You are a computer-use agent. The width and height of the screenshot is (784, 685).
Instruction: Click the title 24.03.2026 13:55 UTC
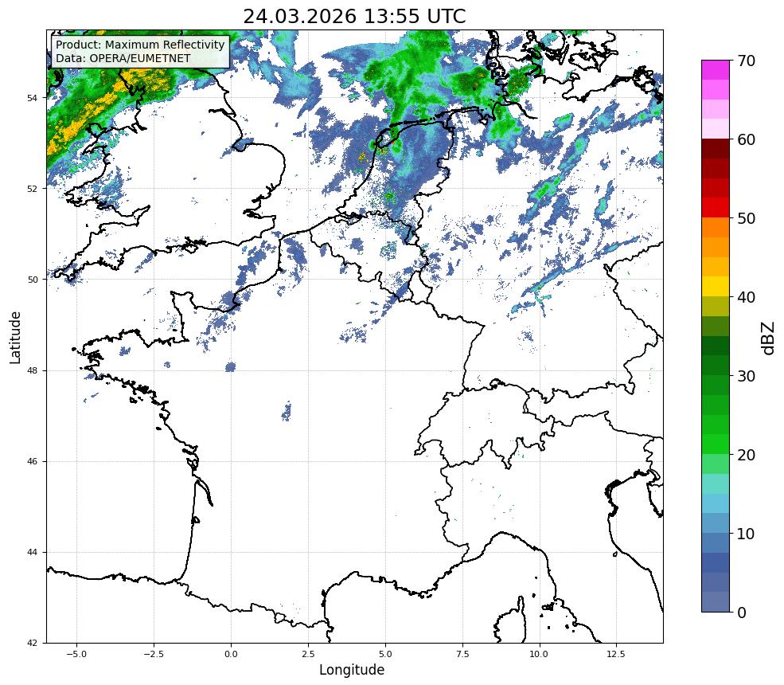pos(354,16)
